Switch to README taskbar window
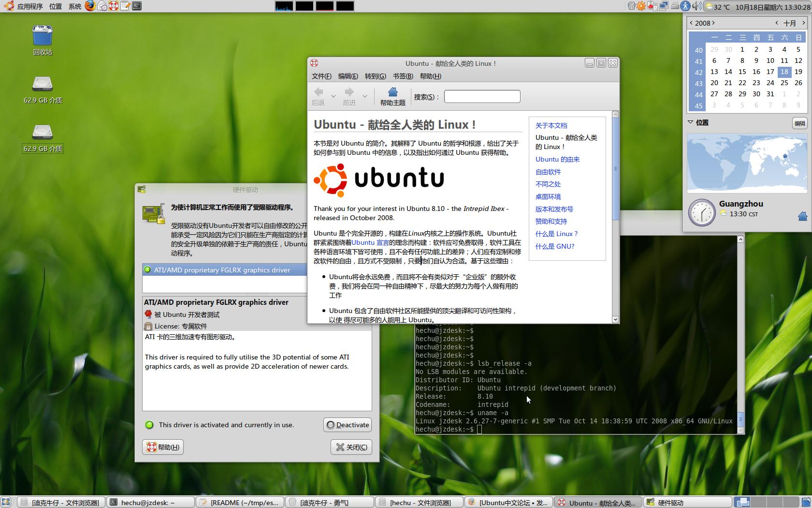812x508 pixels. tap(240, 502)
